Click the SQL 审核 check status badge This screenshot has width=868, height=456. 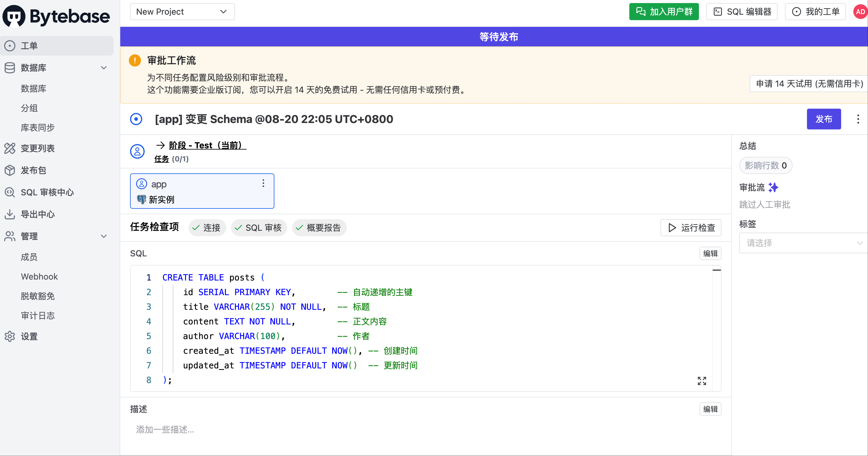point(259,228)
